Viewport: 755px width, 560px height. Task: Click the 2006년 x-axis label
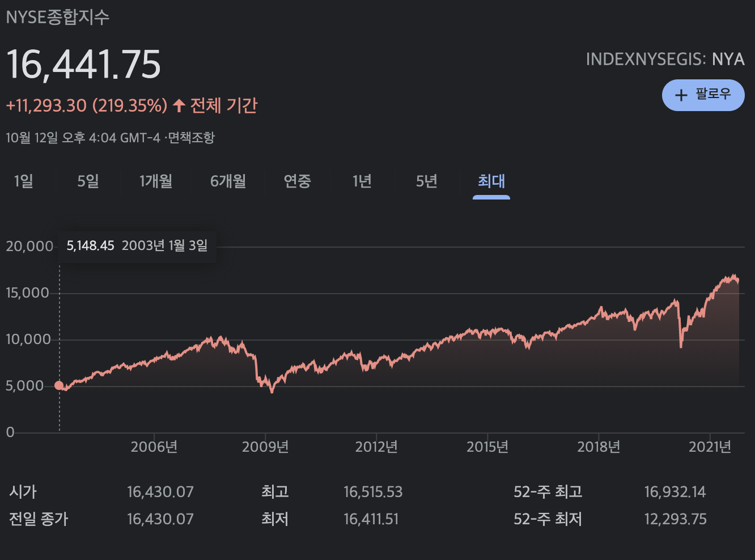tap(154, 447)
